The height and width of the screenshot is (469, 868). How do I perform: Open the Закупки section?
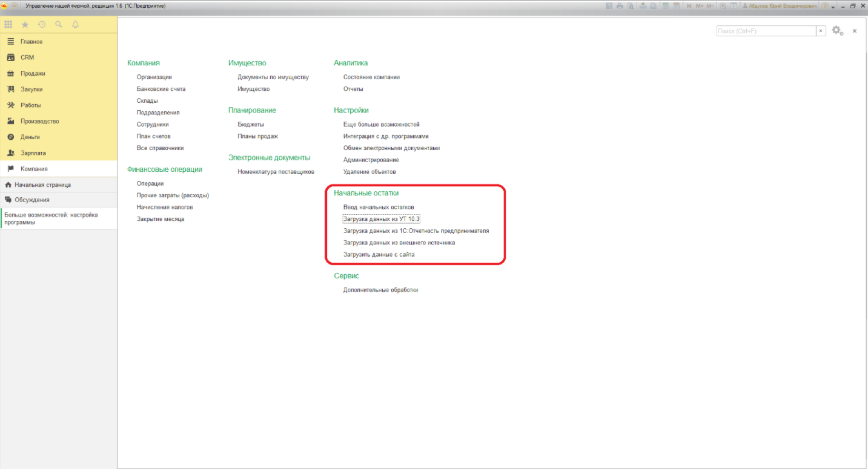(x=59, y=89)
